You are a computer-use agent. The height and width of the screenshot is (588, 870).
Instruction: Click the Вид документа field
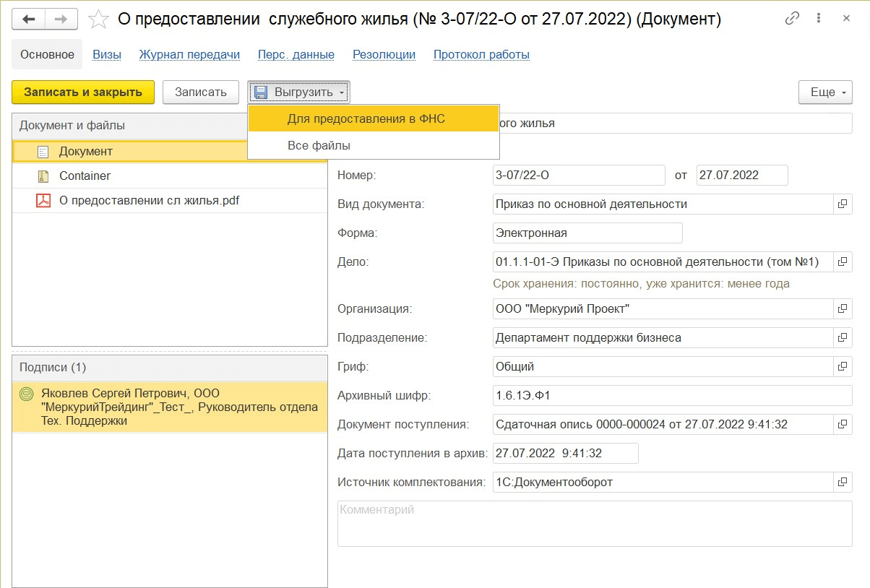tap(663, 204)
